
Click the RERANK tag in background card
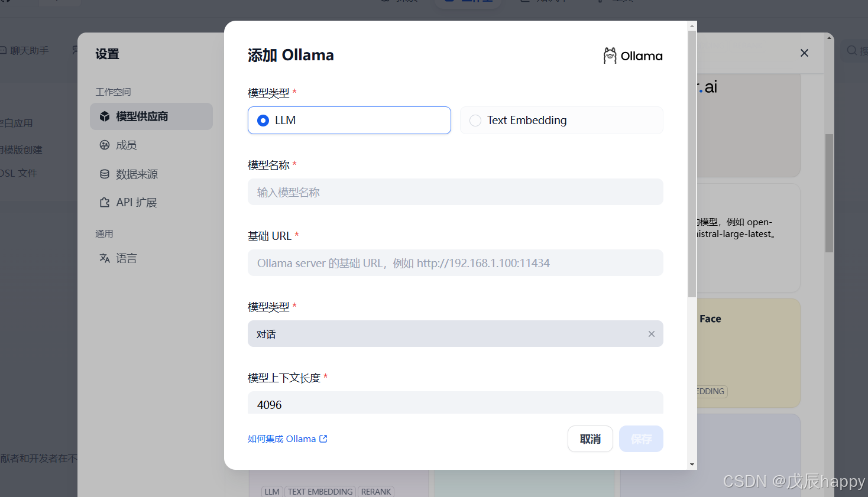376,491
